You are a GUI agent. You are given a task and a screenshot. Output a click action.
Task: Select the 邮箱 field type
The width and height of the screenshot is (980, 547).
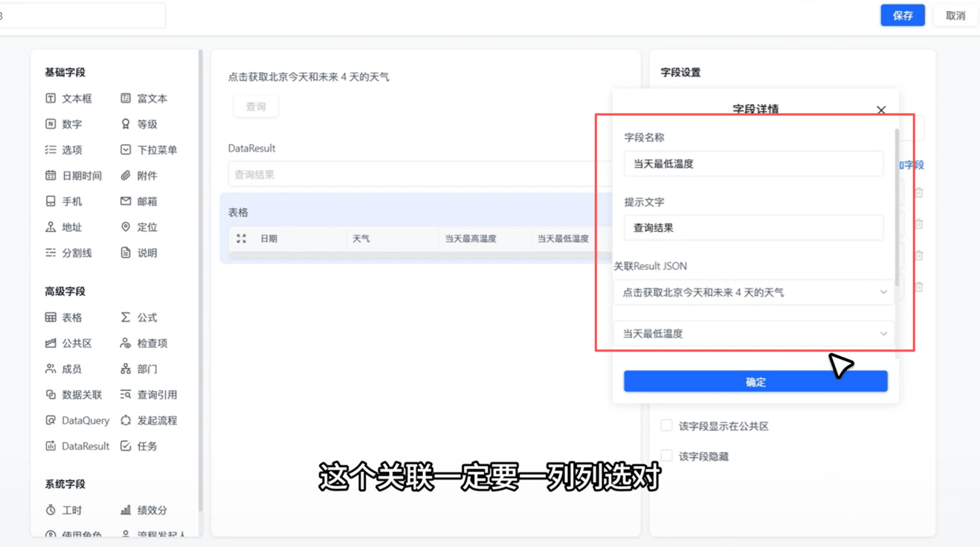[138, 201]
